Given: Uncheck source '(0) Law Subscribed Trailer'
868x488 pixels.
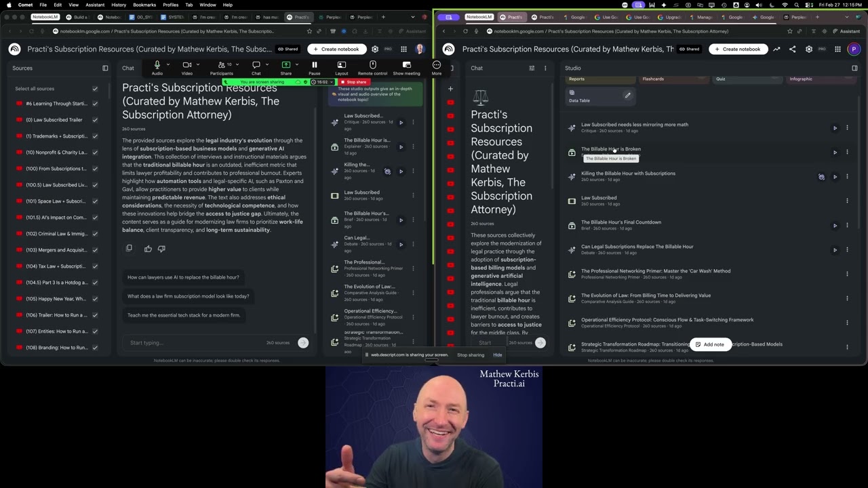Looking at the screenshot, I should pyautogui.click(x=95, y=120).
